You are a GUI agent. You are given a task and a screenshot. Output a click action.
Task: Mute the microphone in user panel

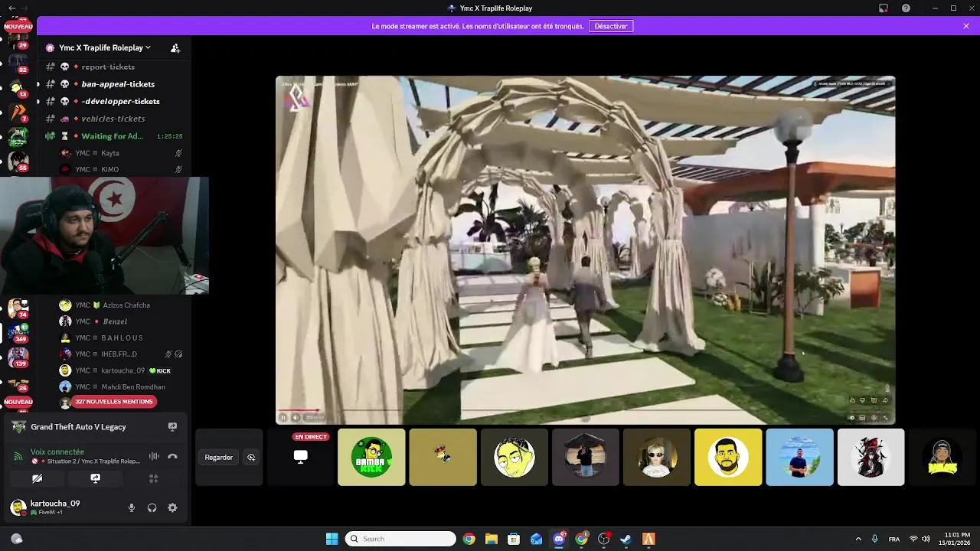tap(132, 507)
